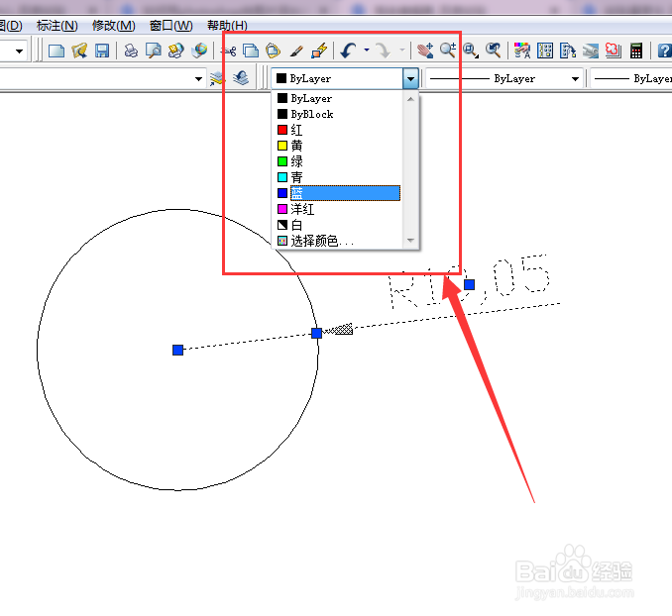
Task: Select 绿 (green) color
Action: [x=339, y=161]
